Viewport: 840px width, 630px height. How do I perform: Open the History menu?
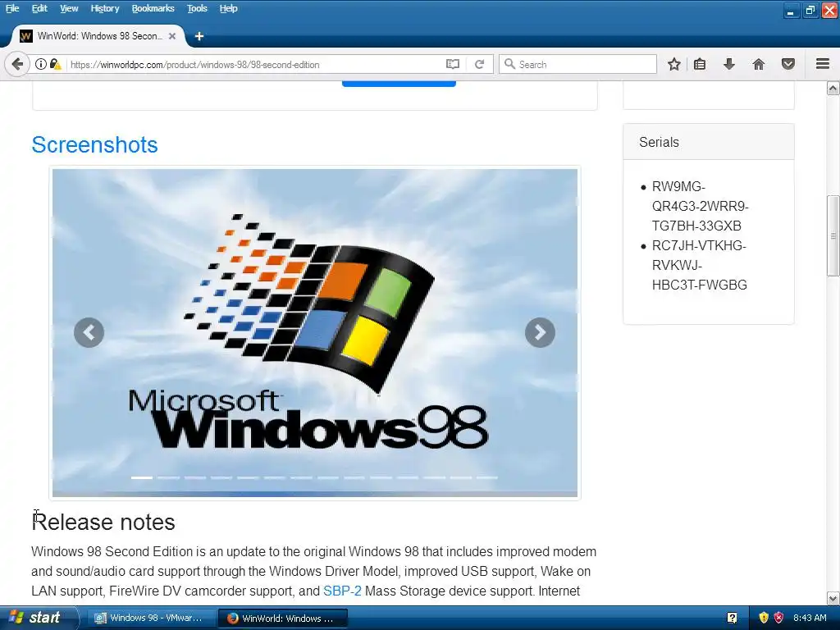tap(104, 8)
